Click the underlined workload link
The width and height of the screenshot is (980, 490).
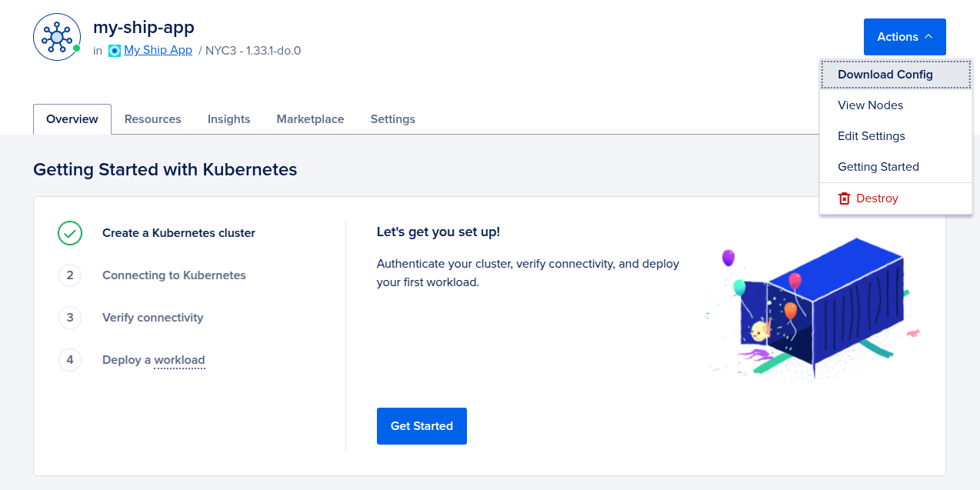[x=178, y=359]
